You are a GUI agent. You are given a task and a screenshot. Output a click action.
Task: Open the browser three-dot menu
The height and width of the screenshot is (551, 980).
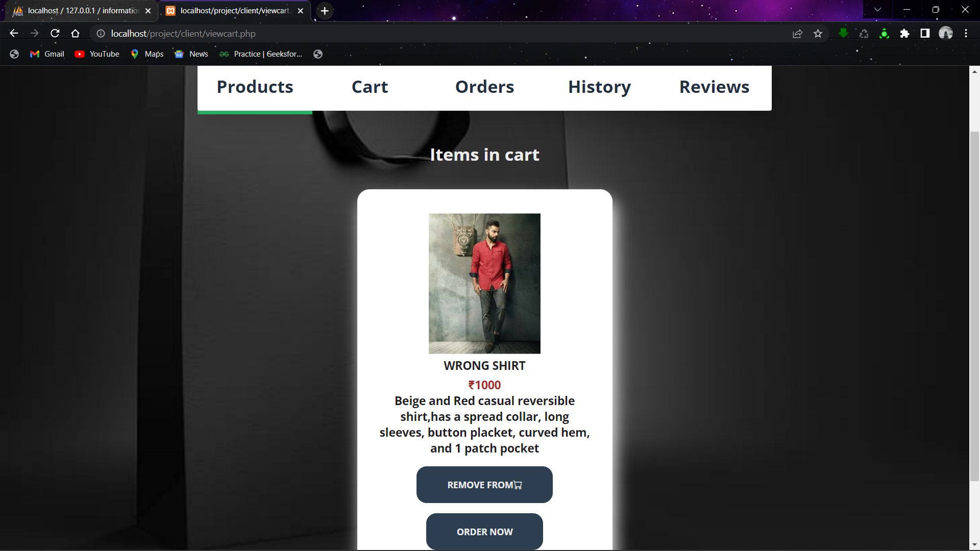(x=966, y=33)
